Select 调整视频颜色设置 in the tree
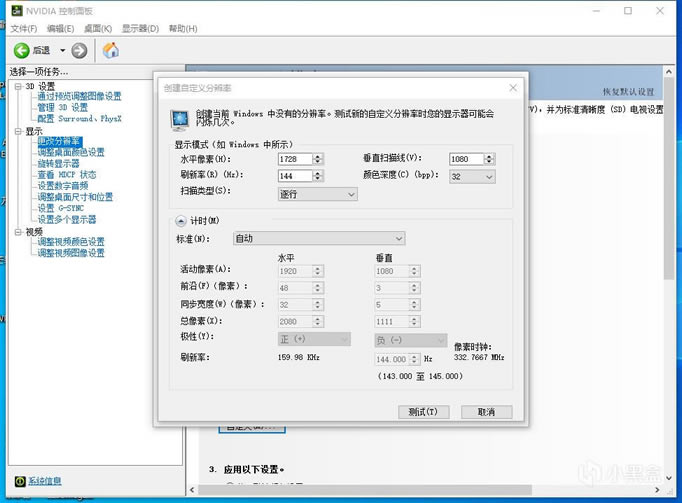 click(71, 242)
